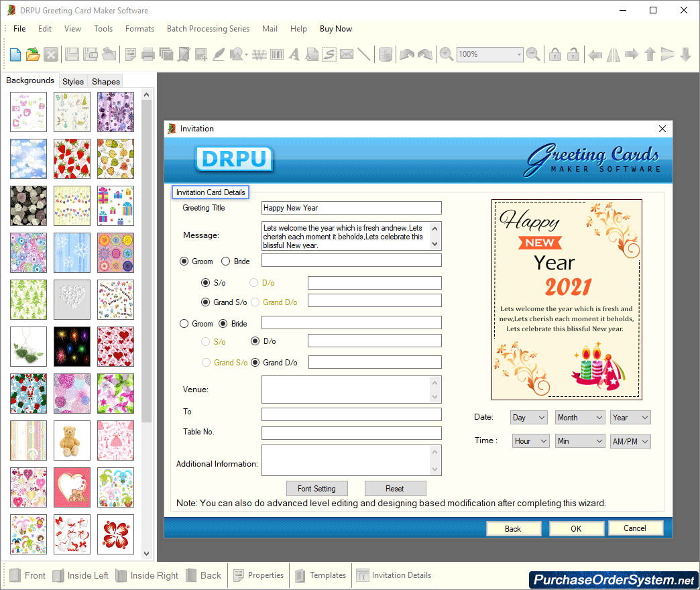Screen dimensions: 700x590
Task: Open the AM/PM dropdown
Action: click(630, 441)
